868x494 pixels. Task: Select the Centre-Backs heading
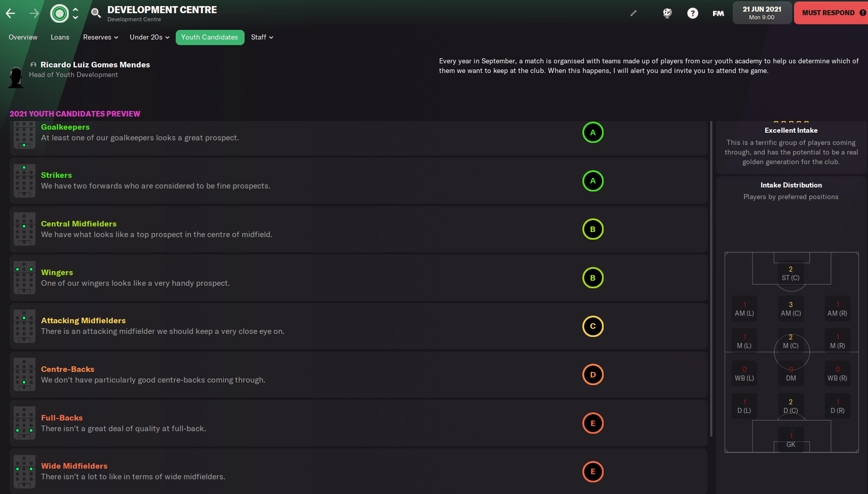point(67,369)
